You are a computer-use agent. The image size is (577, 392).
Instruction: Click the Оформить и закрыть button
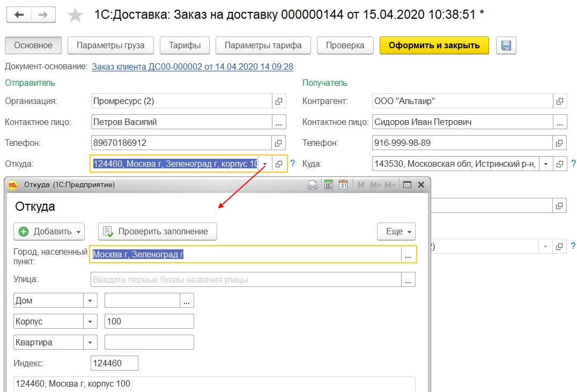tap(434, 45)
